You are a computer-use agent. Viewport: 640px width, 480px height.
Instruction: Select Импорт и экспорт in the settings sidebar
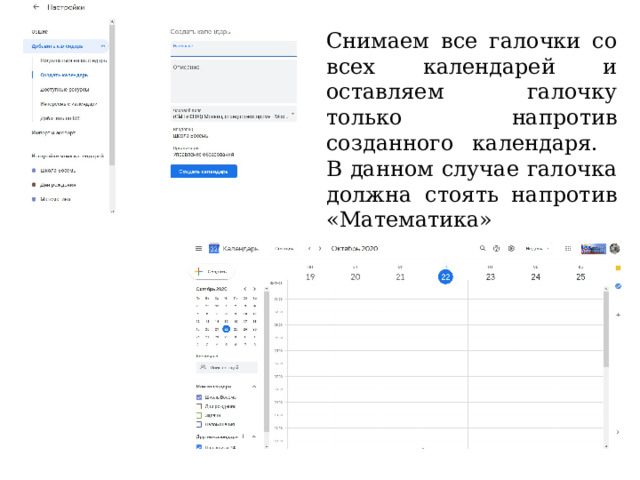point(53,132)
